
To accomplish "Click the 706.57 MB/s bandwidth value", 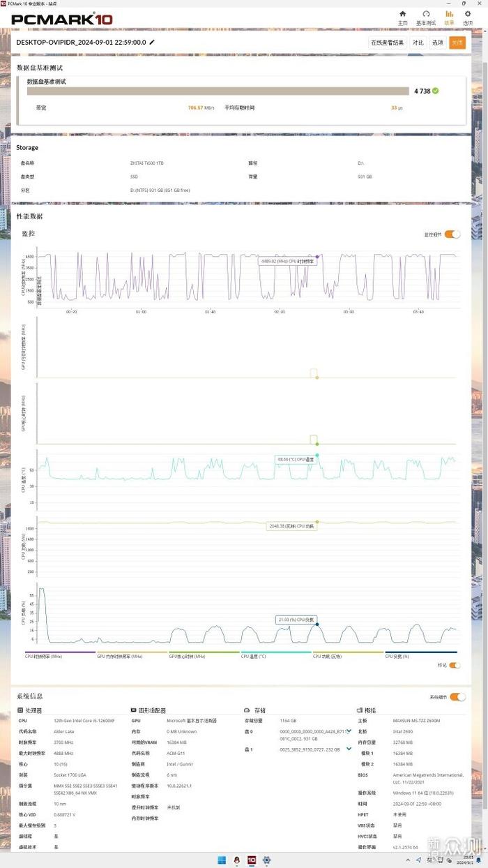I will (x=201, y=108).
